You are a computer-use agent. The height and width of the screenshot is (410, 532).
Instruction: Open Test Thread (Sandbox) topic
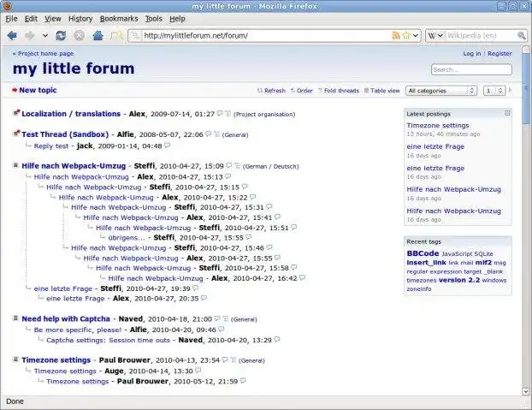click(x=65, y=134)
